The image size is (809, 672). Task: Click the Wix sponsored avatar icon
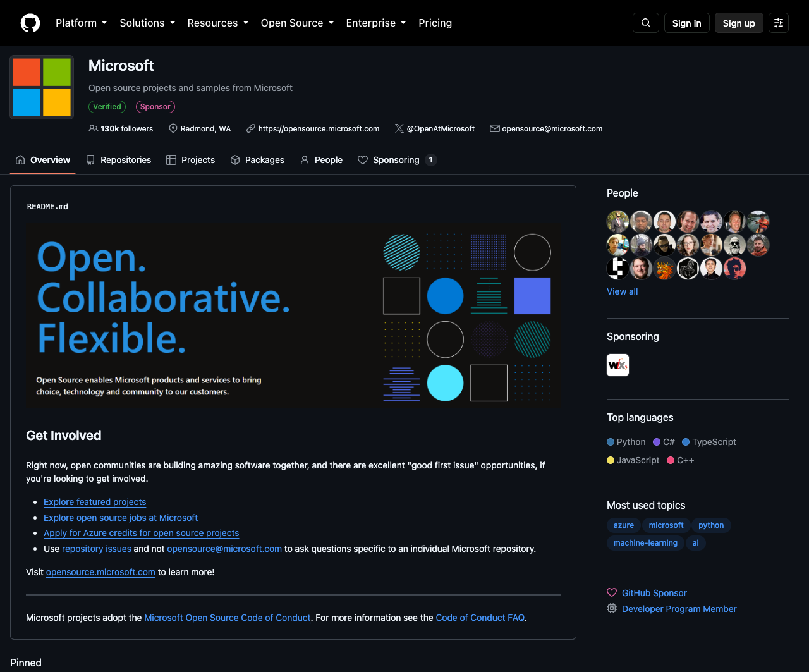(x=618, y=365)
